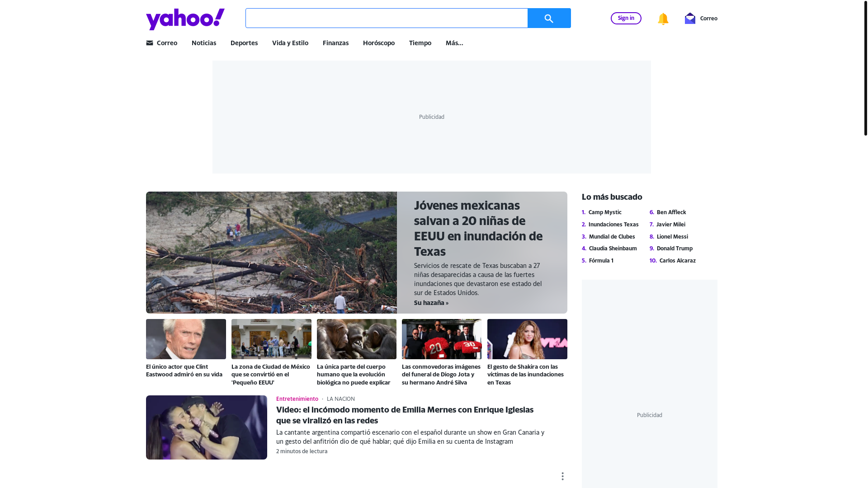The image size is (868, 488).
Task: Click the '2 minutos de lectura' label
Action: point(302,451)
